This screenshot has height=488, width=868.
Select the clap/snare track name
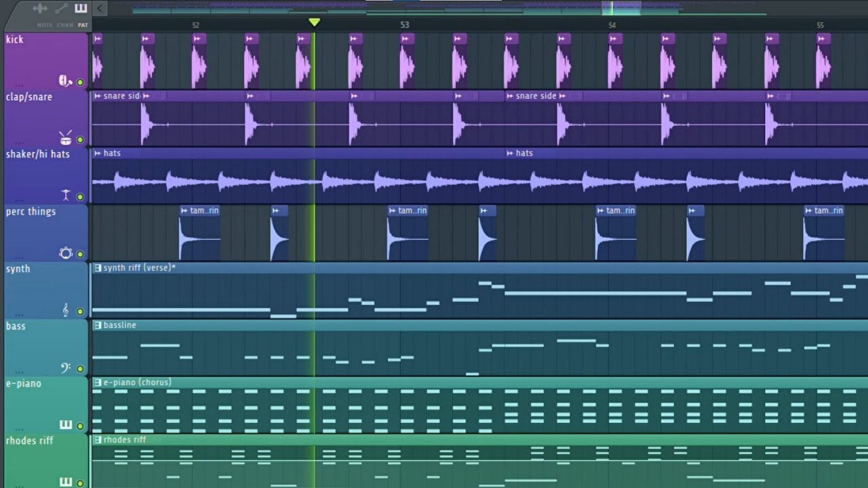pyautogui.click(x=29, y=97)
